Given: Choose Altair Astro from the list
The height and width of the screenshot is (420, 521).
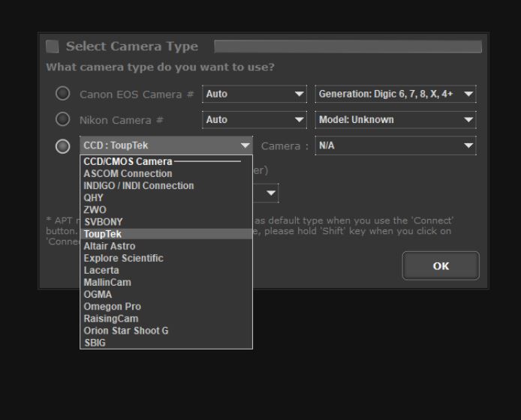Looking at the screenshot, I should pyautogui.click(x=166, y=246).
